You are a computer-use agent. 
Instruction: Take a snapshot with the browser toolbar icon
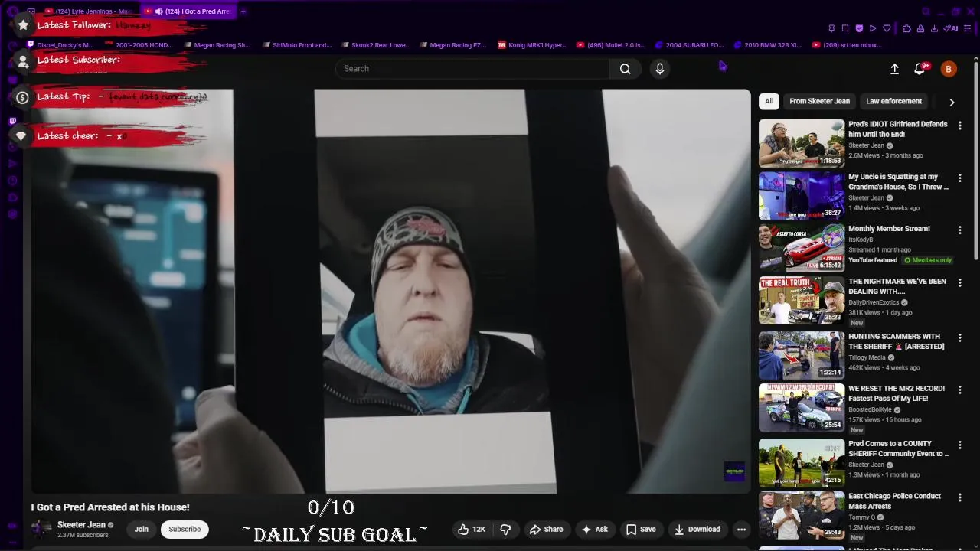[845, 28]
